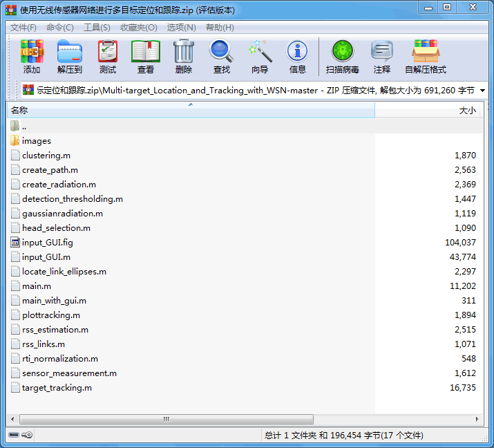Select the images folder icon
494x448 pixels.
click(15, 140)
